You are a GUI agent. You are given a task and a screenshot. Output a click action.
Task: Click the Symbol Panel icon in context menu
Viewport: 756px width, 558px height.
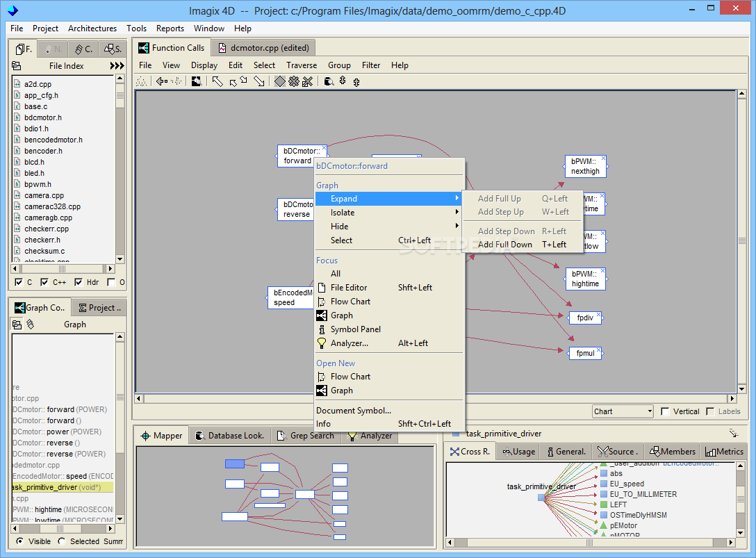pyautogui.click(x=322, y=329)
